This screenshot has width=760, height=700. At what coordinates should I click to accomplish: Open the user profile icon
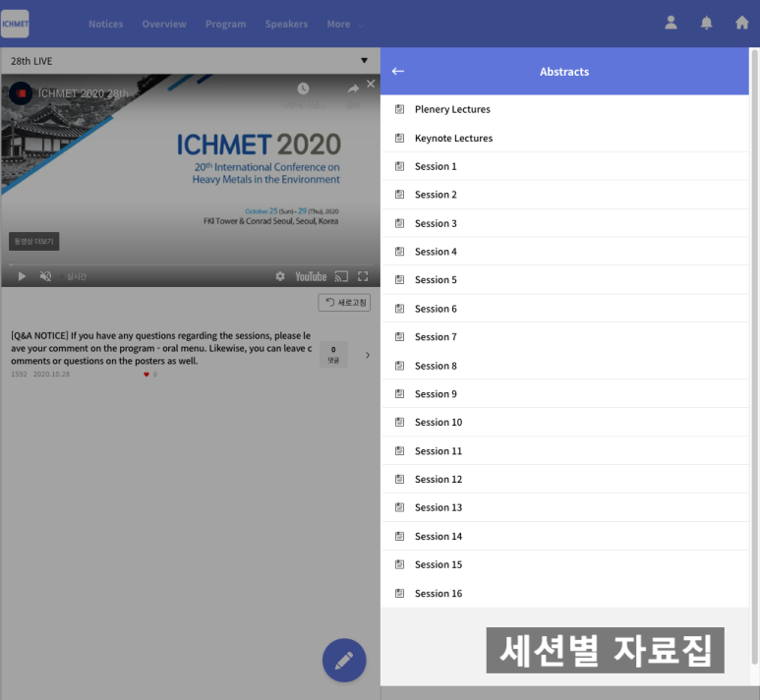point(671,23)
